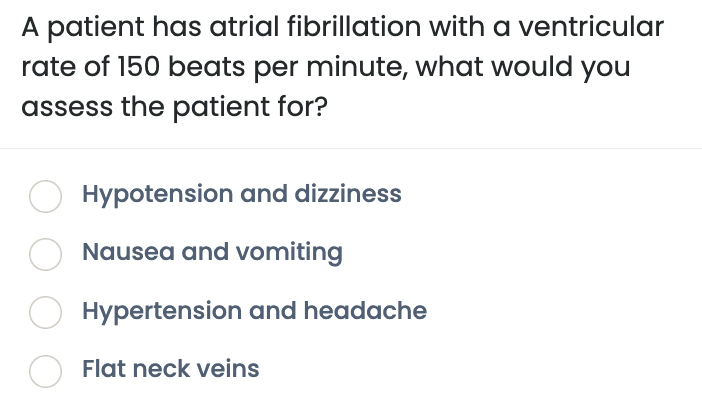Select the Hypotension and dizziness radio button
The image size is (702, 403).
pos(45,196)
